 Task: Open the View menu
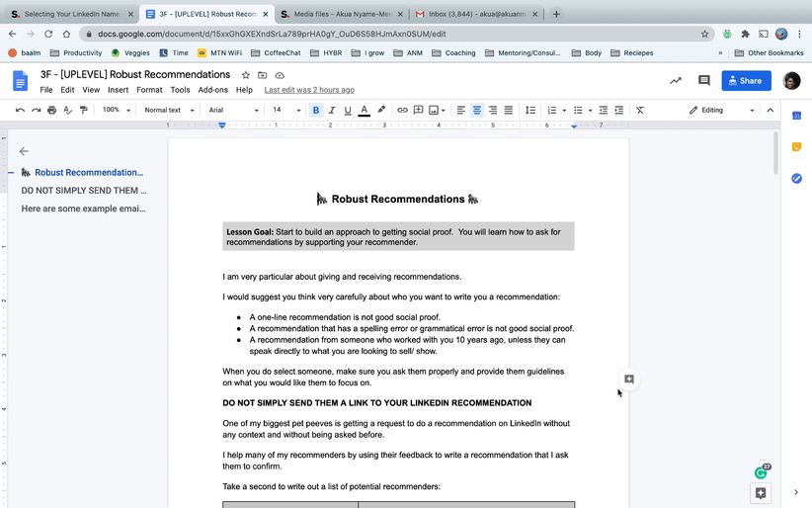[91, 90]
